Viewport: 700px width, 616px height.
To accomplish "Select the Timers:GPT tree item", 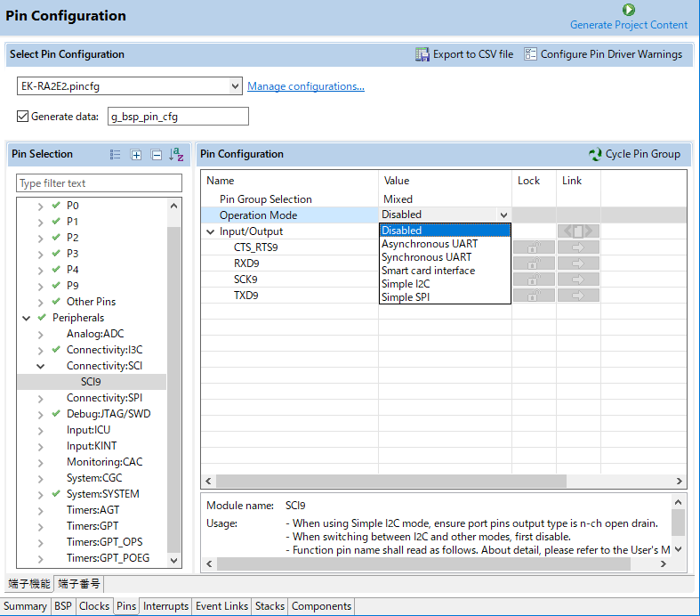I will click(93, 526).
